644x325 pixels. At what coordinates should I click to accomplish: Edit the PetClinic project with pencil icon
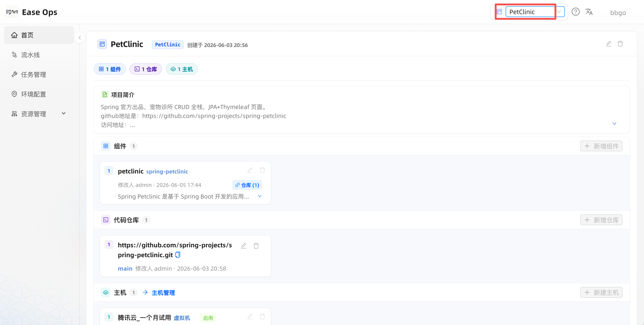608,44
